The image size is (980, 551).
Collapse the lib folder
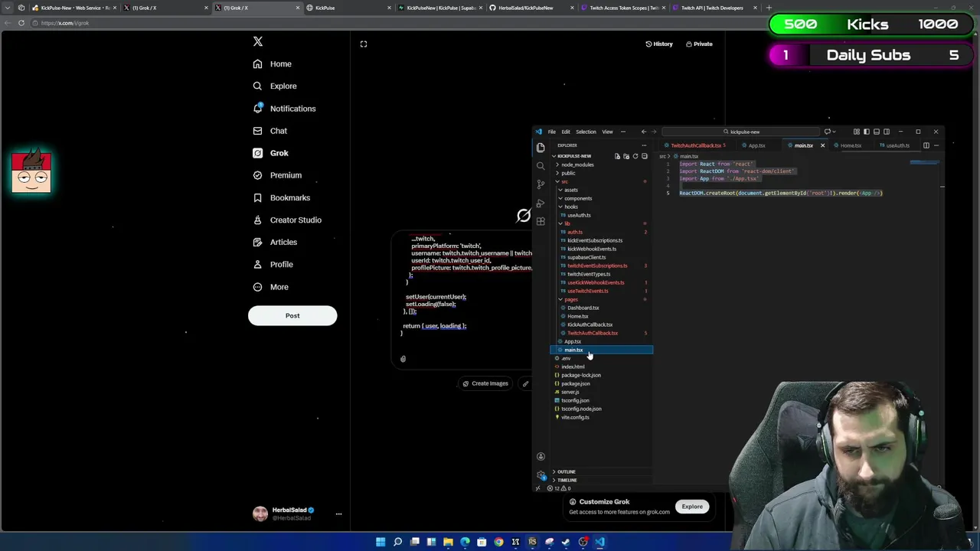tap(567, 223)
